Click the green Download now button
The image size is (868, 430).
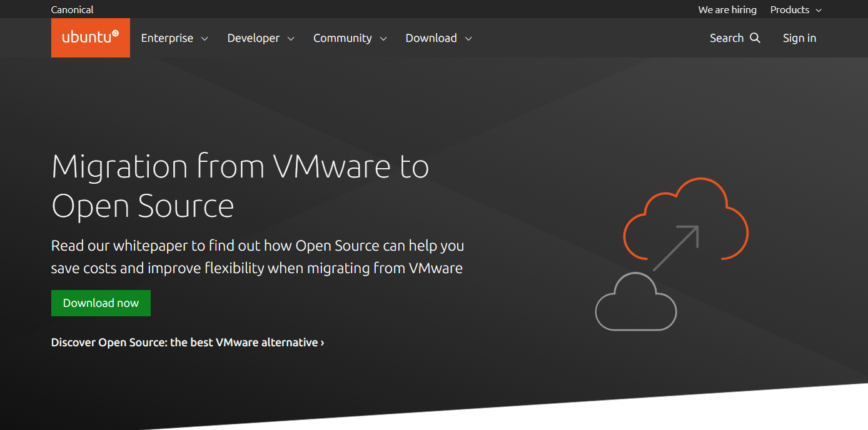pos(101,303)
